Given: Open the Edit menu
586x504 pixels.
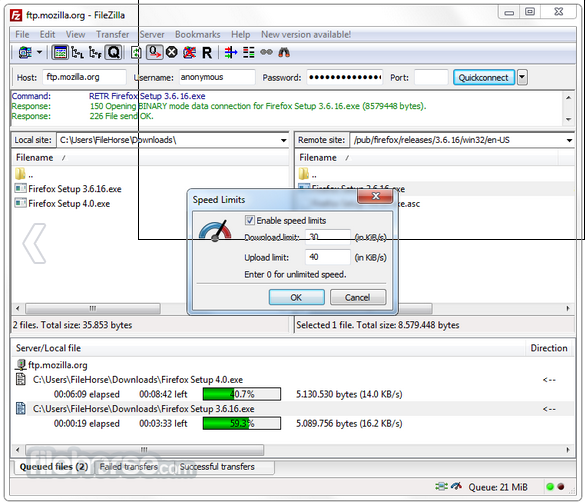Looking at the screenshot, I should coord(47,35).
